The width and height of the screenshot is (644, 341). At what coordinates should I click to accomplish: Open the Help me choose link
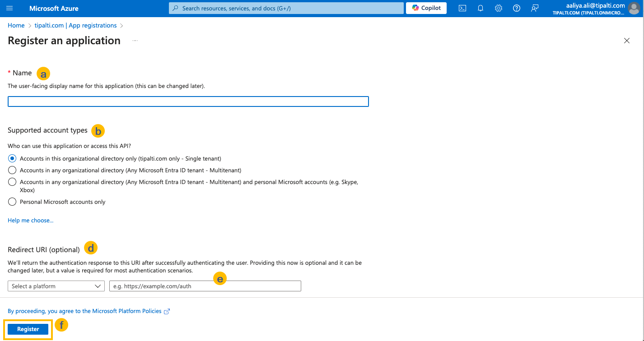point(30,220)
